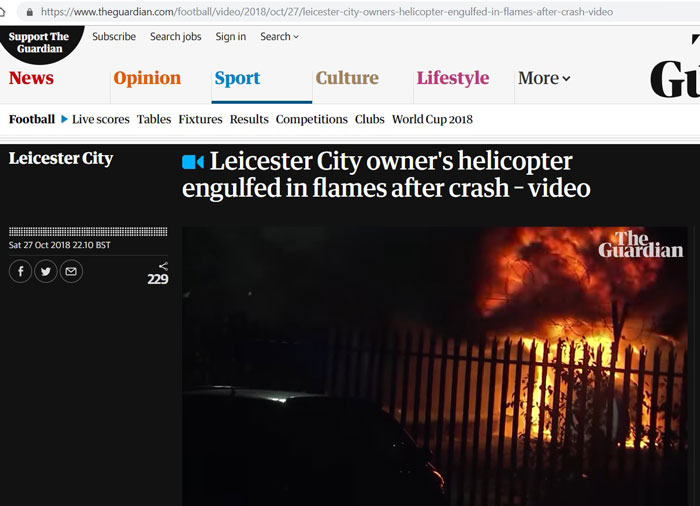Click Support The Guardian button

pyautogui.click(x=39, y=43)
